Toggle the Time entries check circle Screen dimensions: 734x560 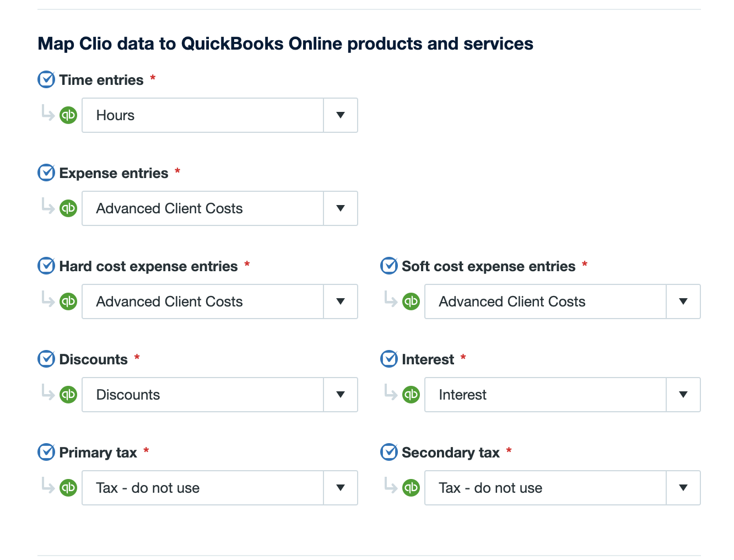coord(46,80)
